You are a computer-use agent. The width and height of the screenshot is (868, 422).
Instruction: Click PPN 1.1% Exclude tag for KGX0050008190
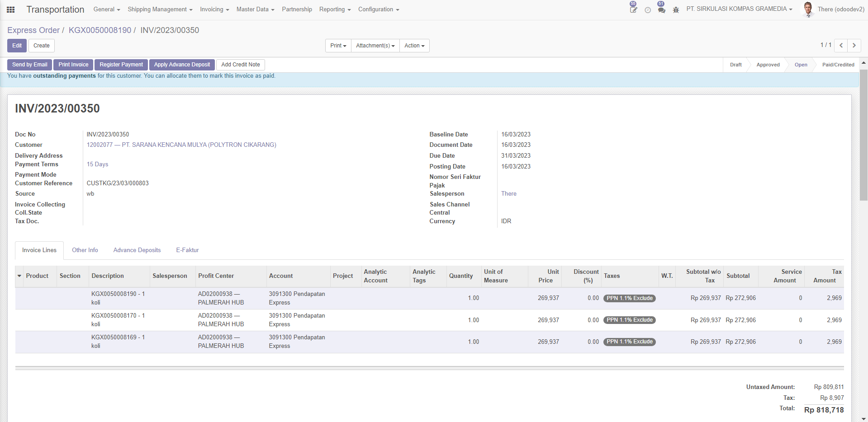pyautogui.click(x=630, y=298)
